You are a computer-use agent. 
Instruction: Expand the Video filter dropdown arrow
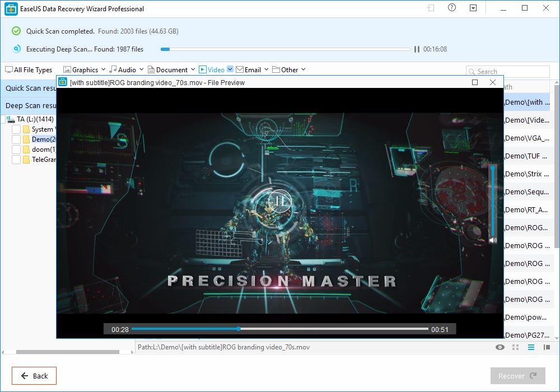tap(230, 69)
